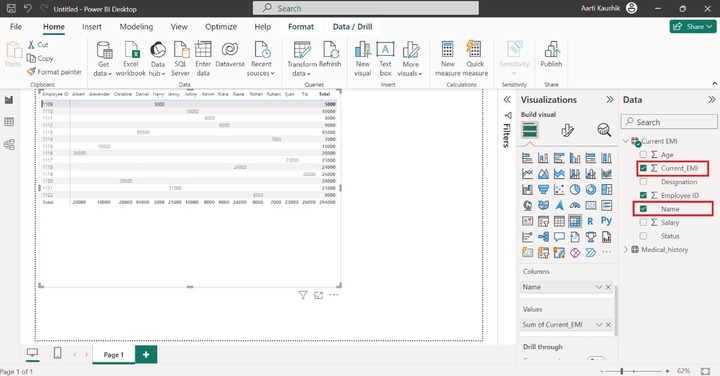This screenshot has width=720, height=376.
Task: Select the Q&A speech bubble visual
Action: point(559,237)
